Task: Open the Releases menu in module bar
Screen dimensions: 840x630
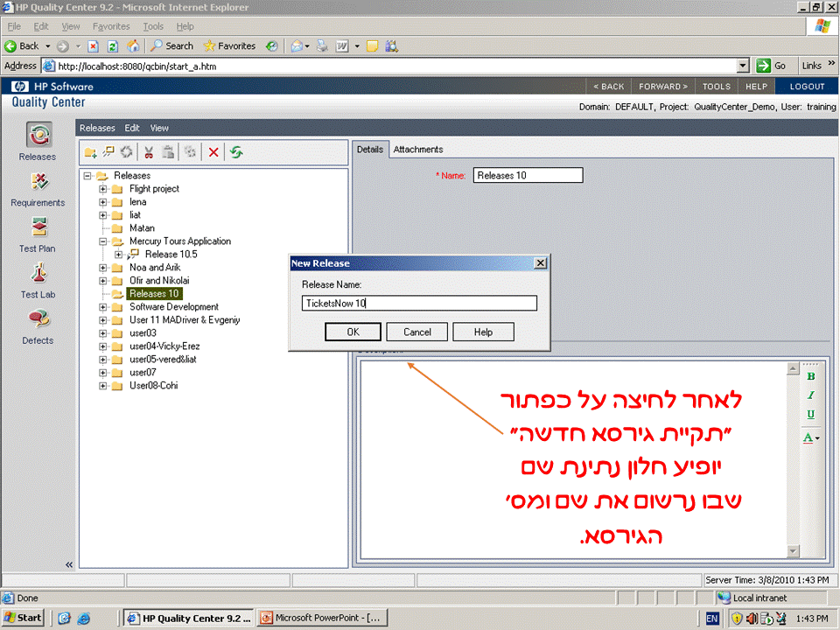Action: 97,128
